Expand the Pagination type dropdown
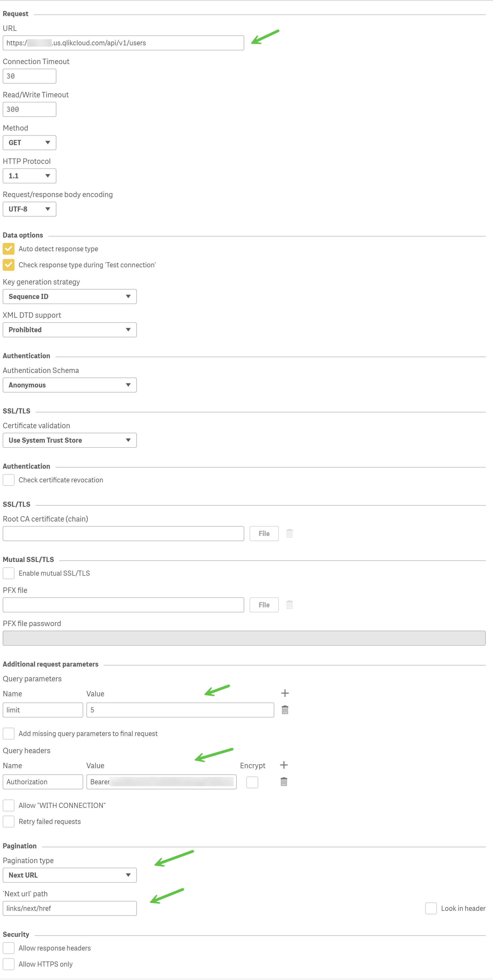The height and width of the screenshot is (980, 493). point(70,875)
